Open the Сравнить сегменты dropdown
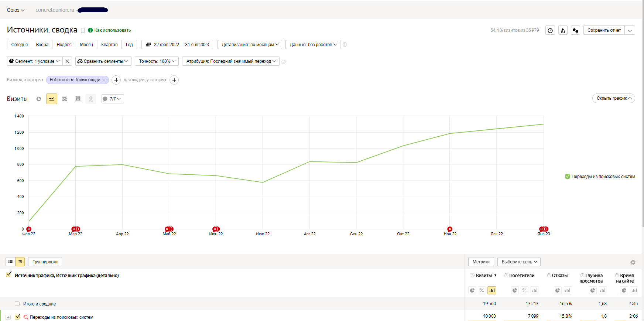Viewport: 644px width, 321px height. coord(103,61)
